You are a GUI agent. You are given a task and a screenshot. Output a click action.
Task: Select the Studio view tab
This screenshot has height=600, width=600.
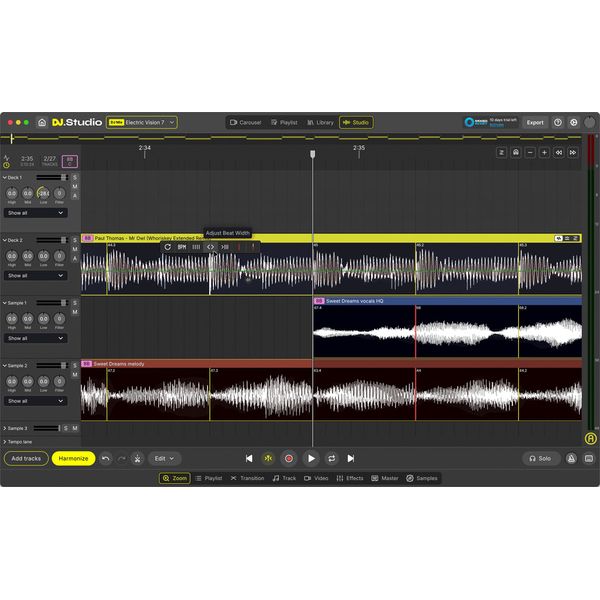(x=356, y=122)
